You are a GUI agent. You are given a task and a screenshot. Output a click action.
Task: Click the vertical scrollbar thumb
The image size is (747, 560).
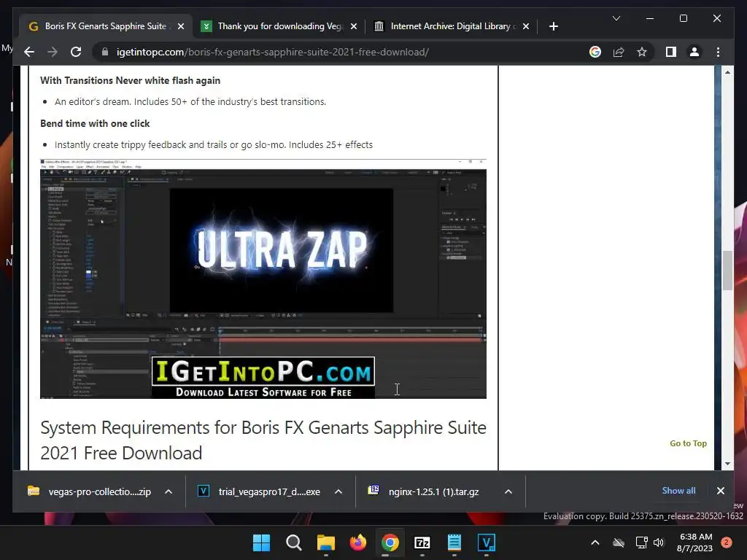[x=727, y=270]
